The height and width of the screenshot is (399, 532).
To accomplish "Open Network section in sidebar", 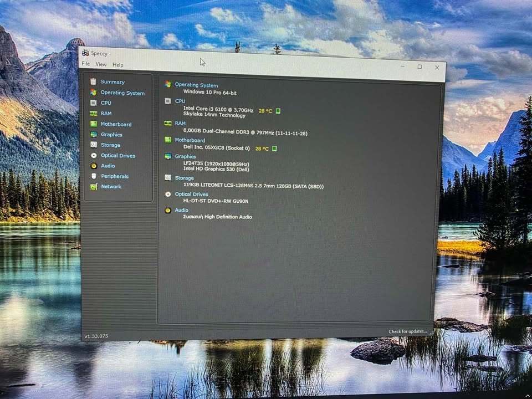I will coord(111,187).
